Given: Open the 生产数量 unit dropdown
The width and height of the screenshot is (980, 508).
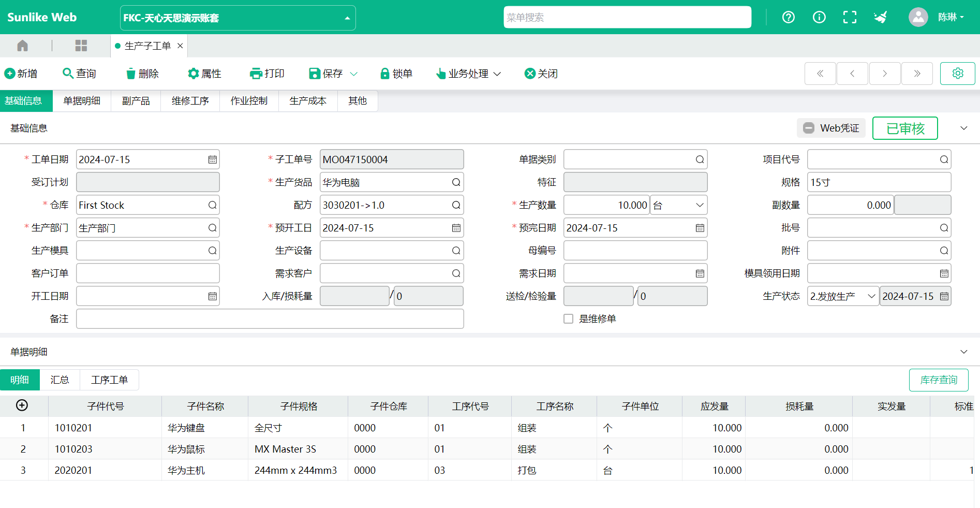Looking at the screenshot, I should tap(678, 205).
